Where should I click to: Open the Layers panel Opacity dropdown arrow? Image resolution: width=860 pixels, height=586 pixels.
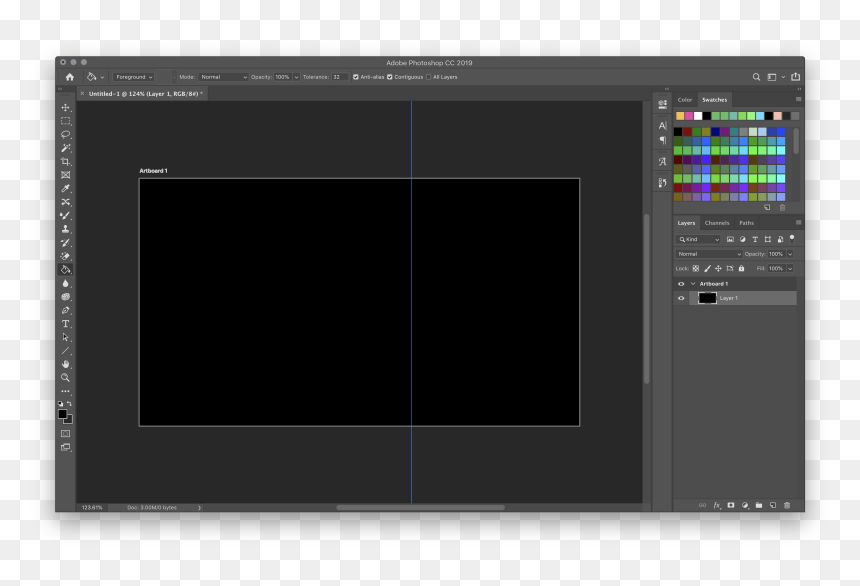[790, 254]
